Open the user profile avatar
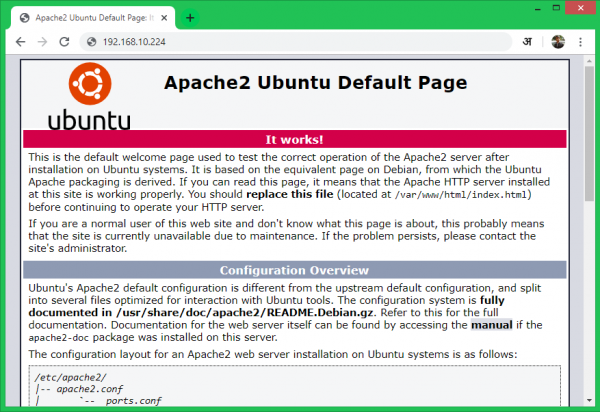This screenshot has width=600, height=412. (558, 42)
